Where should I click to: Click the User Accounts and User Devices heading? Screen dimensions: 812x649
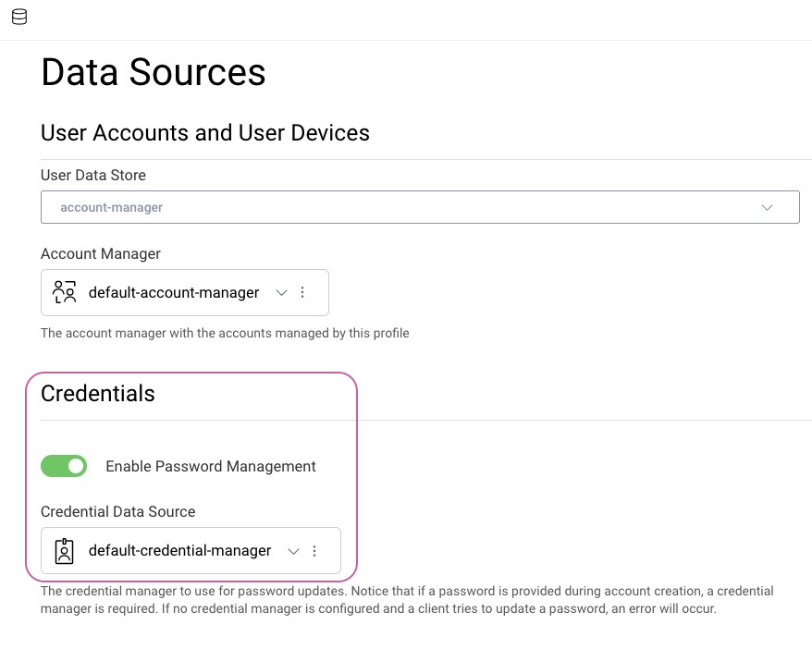(x=204, y=132)
